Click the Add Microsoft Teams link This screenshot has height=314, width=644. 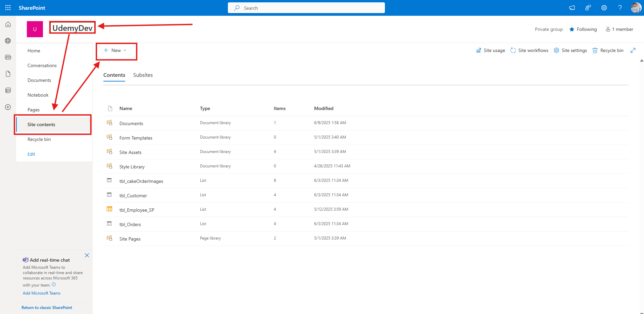(42, 293)
